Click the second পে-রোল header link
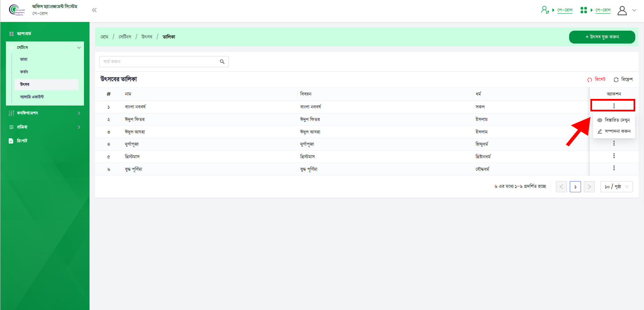Image resolution: width=644 pixels, height=310 pixels. pyautogui.click(x=603, y=10)
